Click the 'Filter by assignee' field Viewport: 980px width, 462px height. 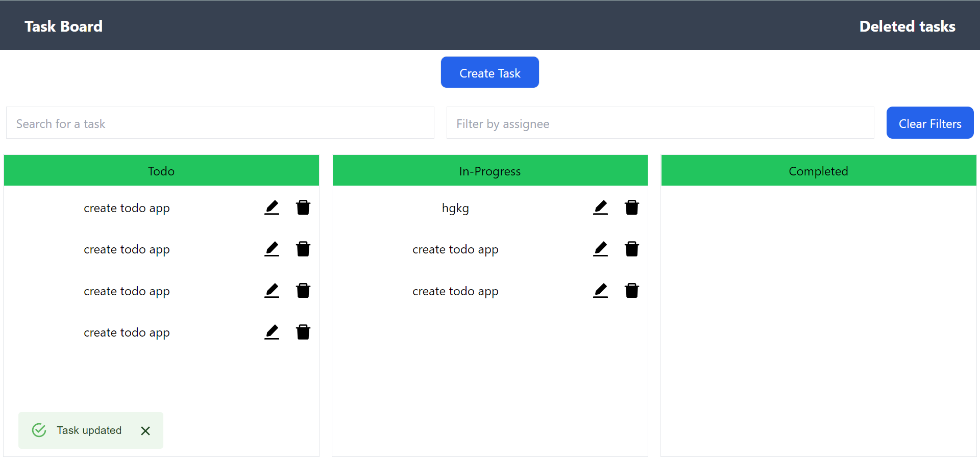pos(659,123)
